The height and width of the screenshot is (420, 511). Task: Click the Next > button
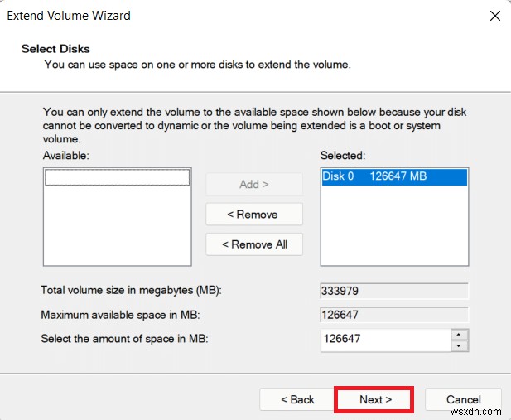[x=375, y=399]
